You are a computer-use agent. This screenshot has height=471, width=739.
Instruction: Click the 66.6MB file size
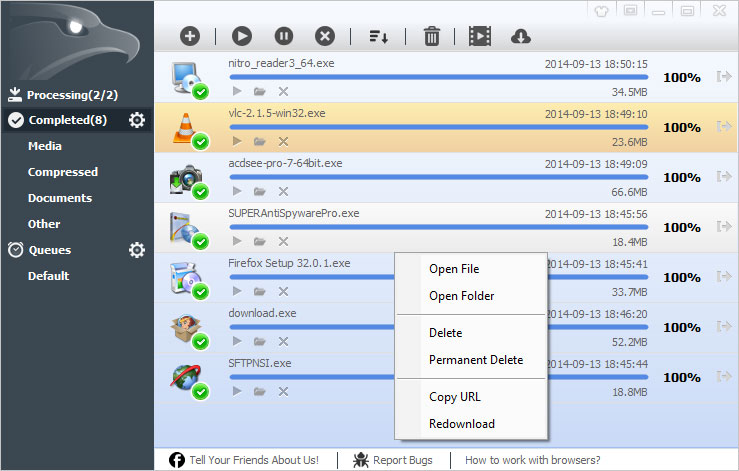[629, 192]
